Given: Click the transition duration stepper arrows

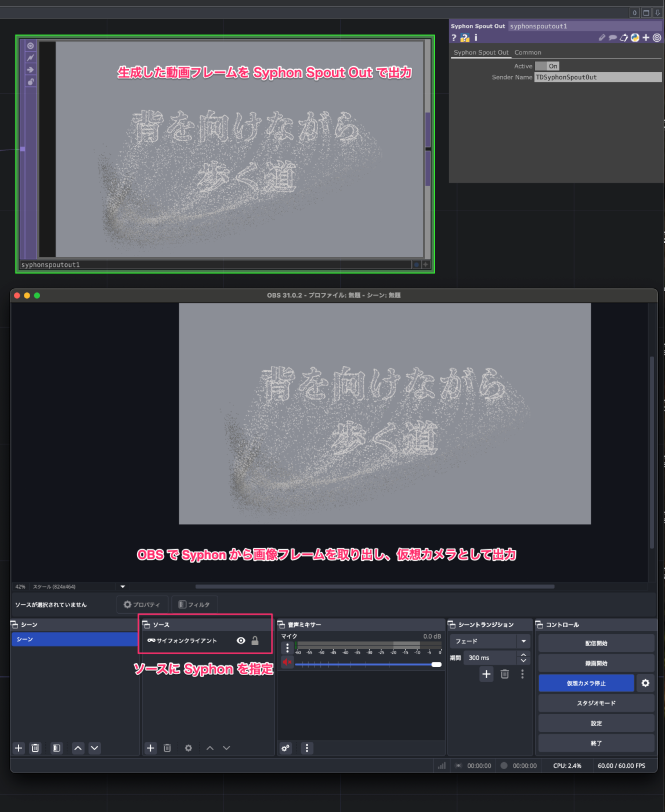Looking at the screenshot, I should point(523,658).
